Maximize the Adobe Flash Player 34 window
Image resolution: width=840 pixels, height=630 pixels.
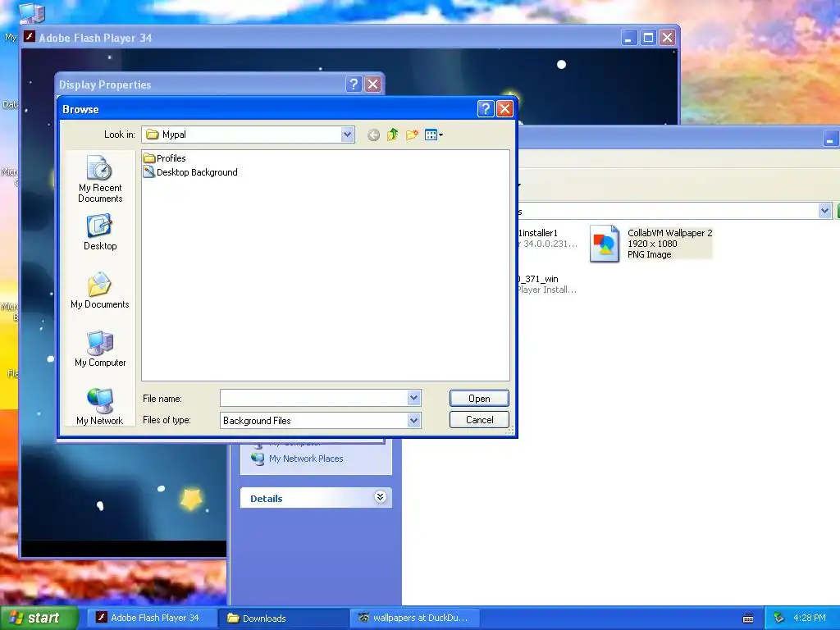point(648,38)
